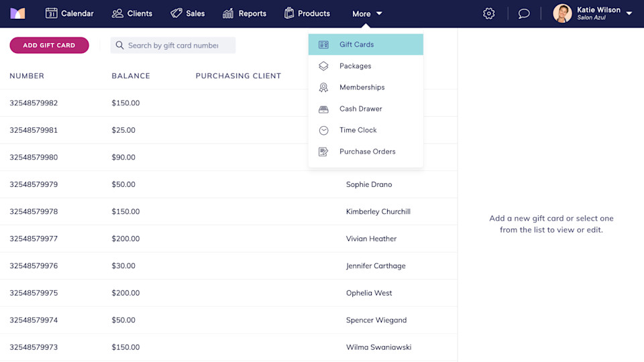Focus the gift card number search field

[173, 45]
